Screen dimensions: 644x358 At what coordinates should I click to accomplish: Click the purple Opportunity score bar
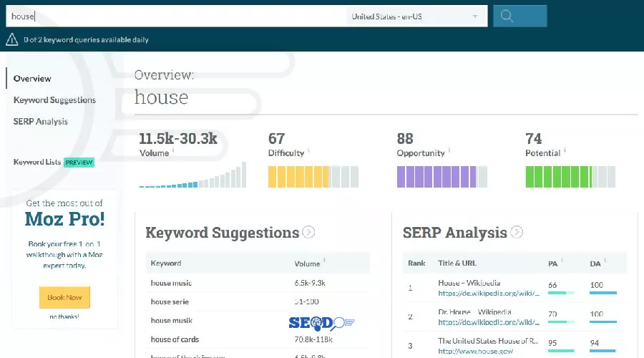coord(442,177)
